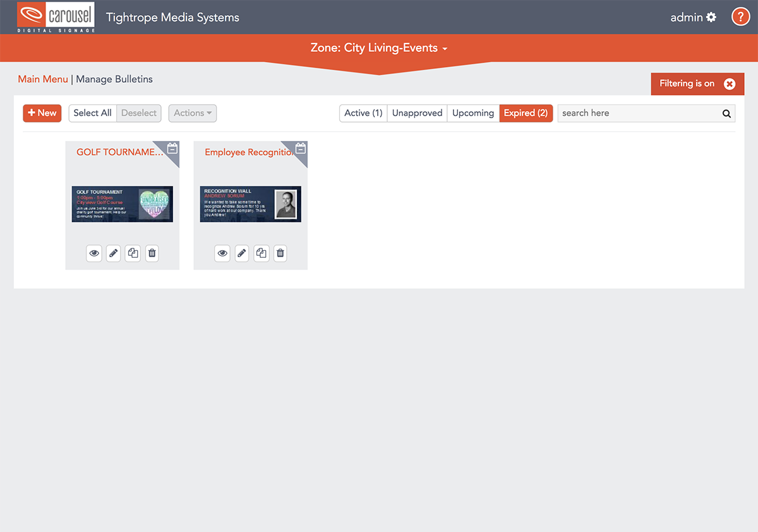Screen dimensions: 758x532
Task: Open the help question mark icon
Action: point(740,17)
